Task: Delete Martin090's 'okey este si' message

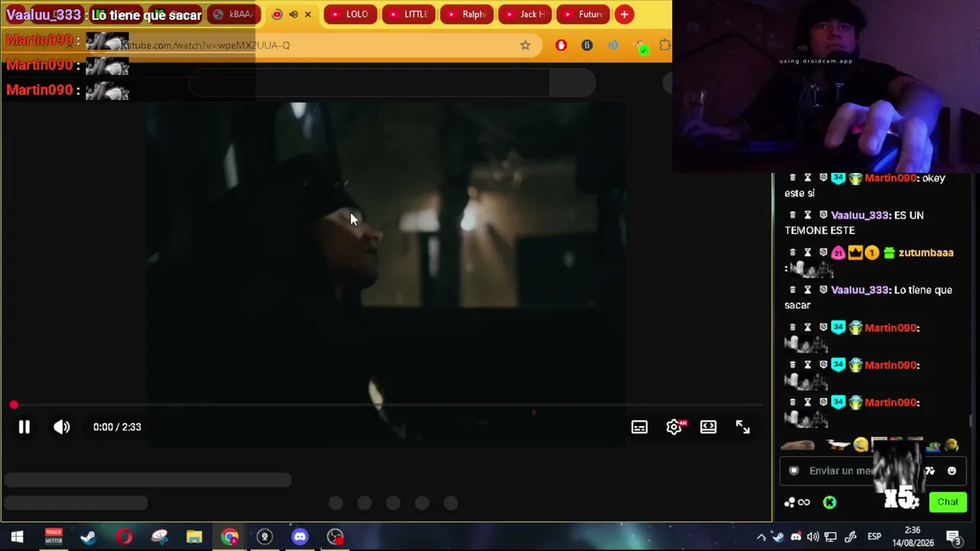Action: [792, 178]
